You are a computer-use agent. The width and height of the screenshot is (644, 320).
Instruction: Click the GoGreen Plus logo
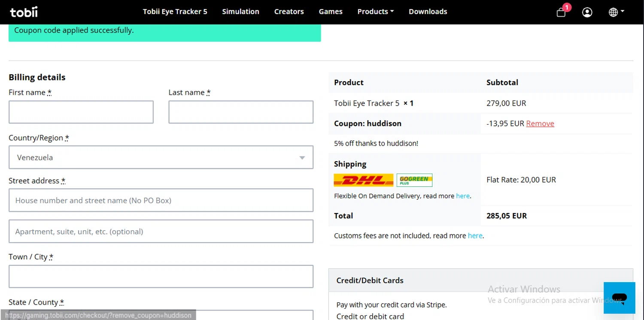coord(414,180)
